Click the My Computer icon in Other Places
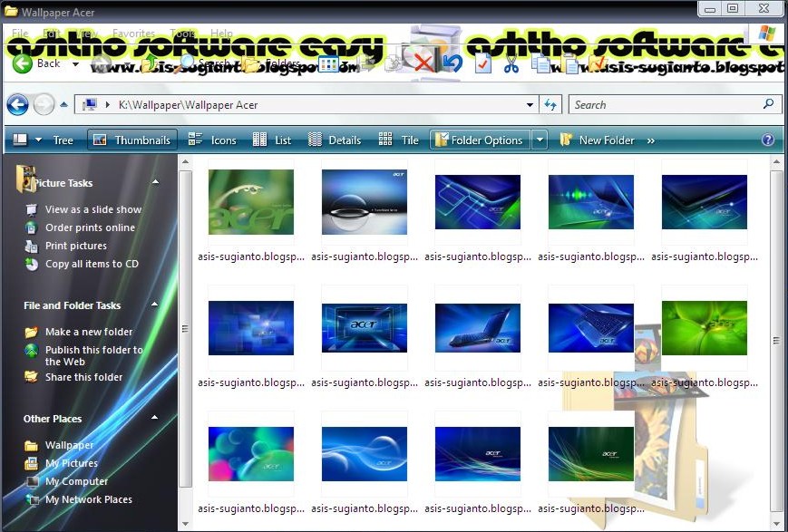Image resolution: width=788 pixels, height=532 pixels. click(32, 482)
